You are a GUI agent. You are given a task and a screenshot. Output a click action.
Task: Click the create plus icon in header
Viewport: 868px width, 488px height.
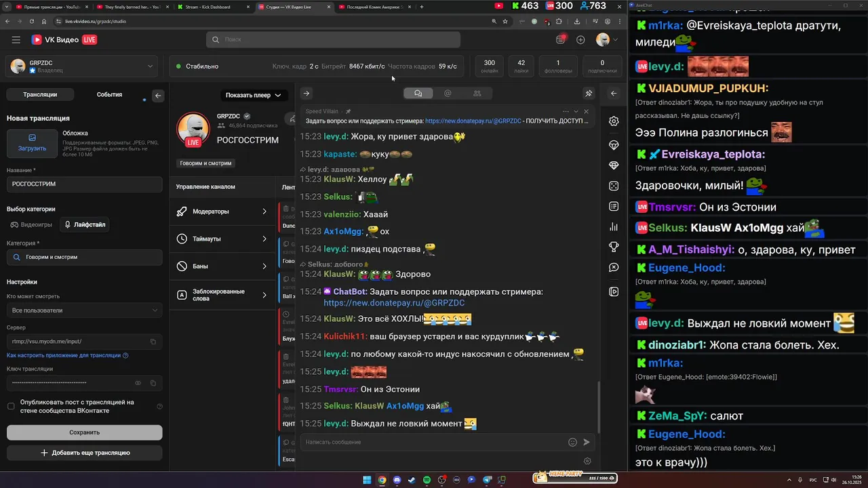tap(580, 40)
